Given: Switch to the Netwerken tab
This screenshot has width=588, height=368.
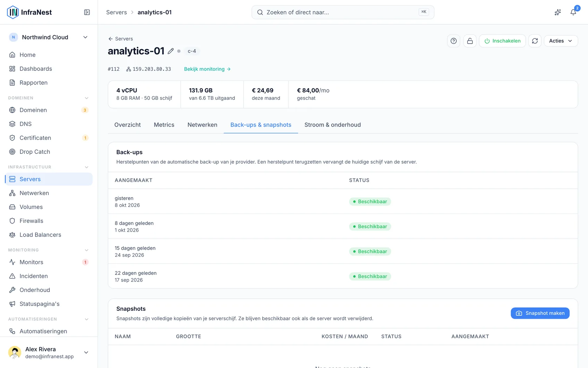Looking at the screenshot, I should coord(202,125).
